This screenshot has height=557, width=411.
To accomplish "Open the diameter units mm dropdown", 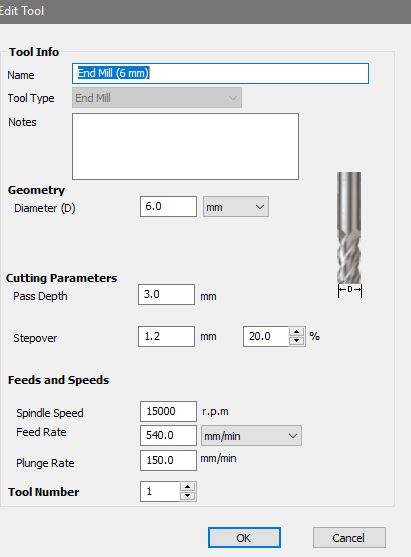I will 236,207.
